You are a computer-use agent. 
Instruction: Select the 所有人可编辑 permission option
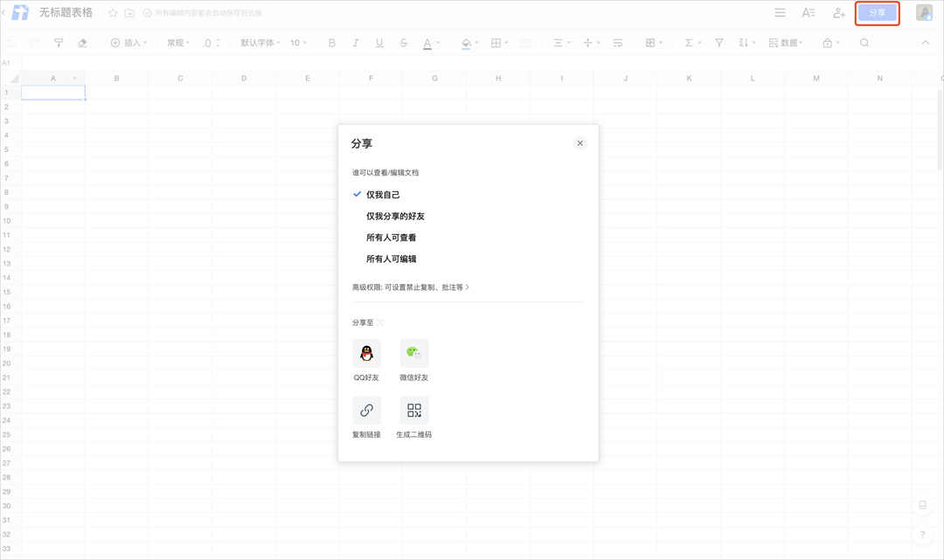(392, 259)
